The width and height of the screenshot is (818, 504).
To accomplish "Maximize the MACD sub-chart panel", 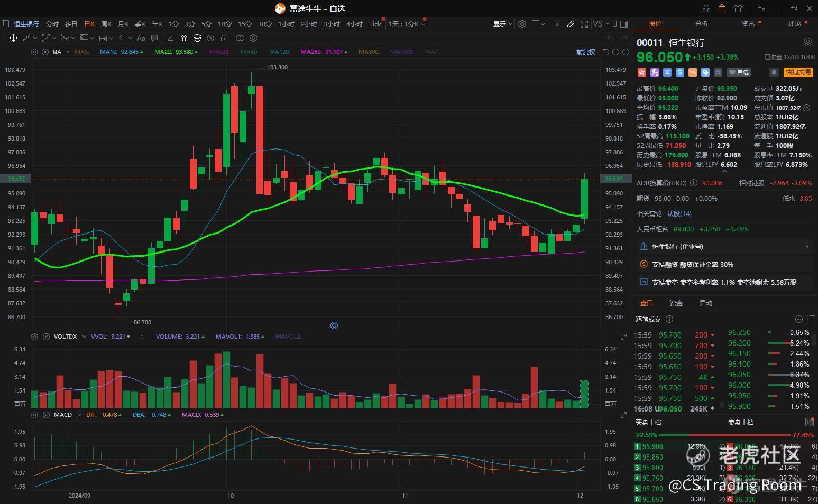I will (x=623, y=415).
